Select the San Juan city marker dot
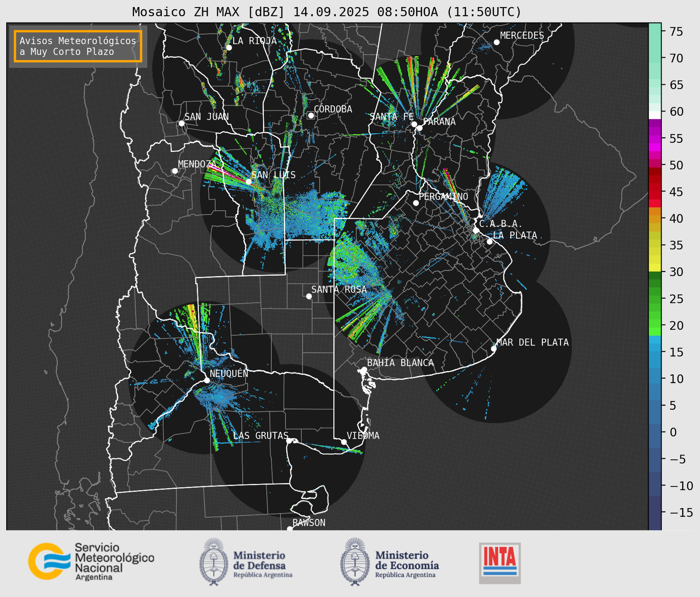 (x=181, y=123)
